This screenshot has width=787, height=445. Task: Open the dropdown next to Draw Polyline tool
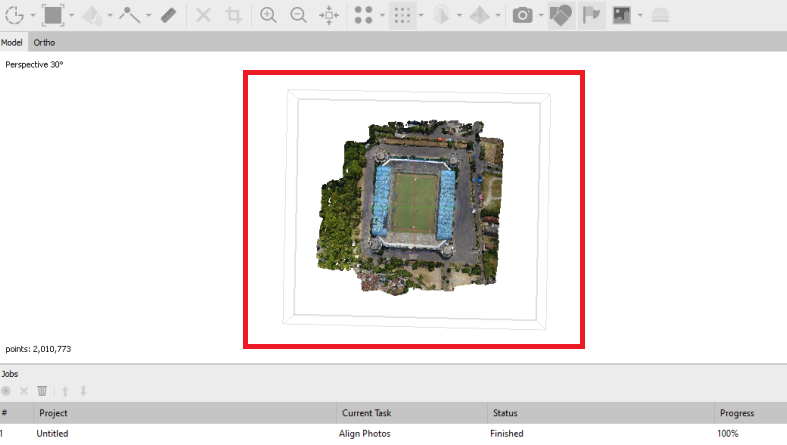coord(149,15)
